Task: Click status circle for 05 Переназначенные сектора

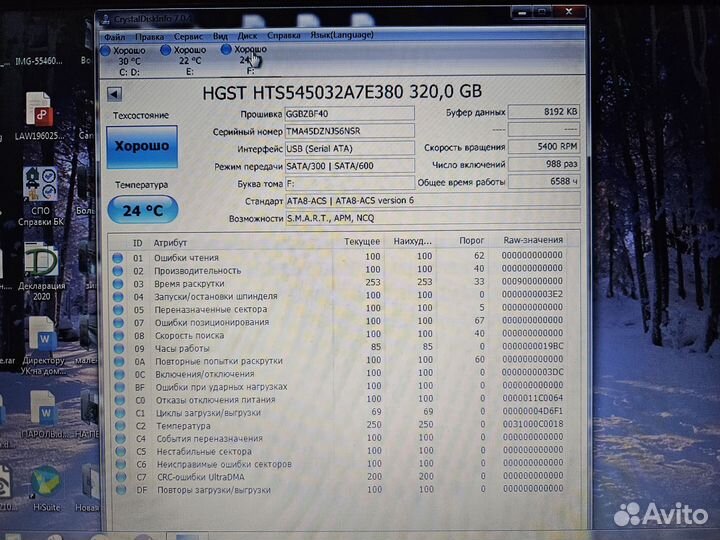Action: (x=118, y=309)
